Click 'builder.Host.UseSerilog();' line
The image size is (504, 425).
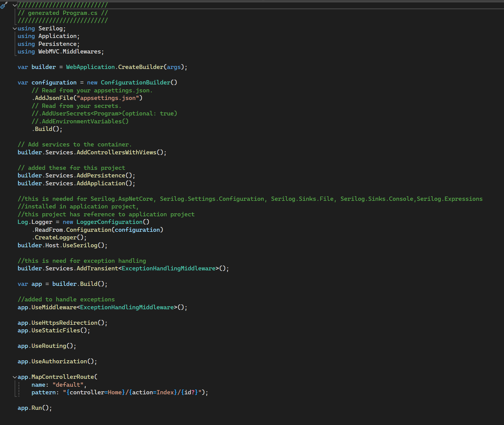pyautogui.click(x=63, y=245)
